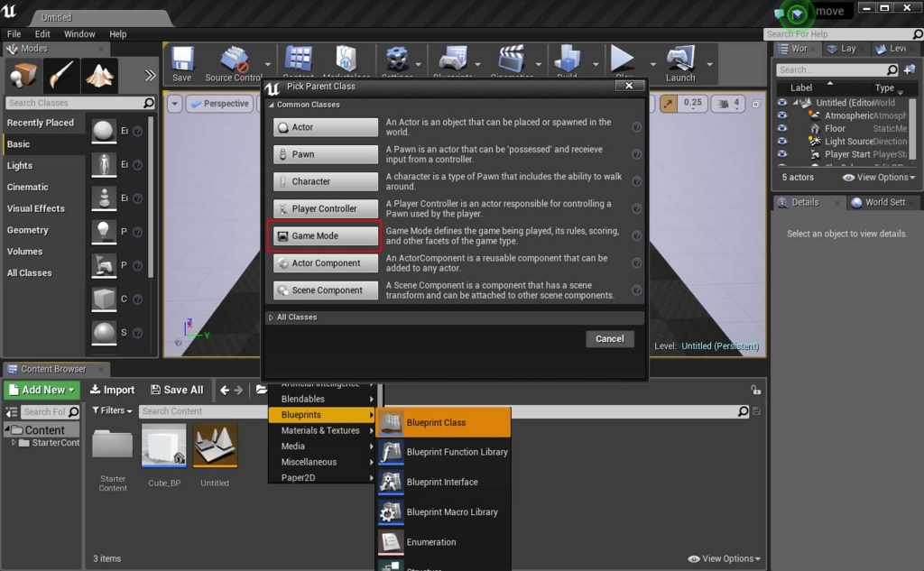
Task: Click the Launch toolbar icon
Action: (680, 63)
